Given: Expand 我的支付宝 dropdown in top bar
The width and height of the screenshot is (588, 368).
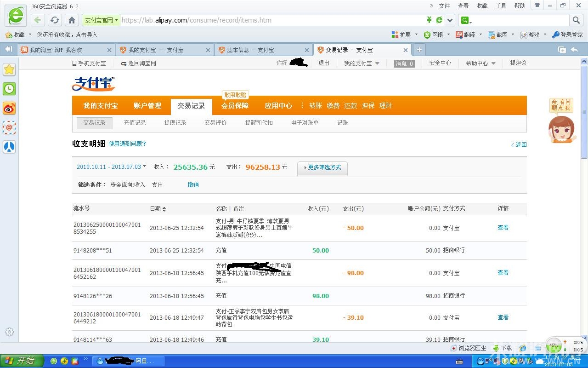Looking at the screenshot, I should click(362, 63).
